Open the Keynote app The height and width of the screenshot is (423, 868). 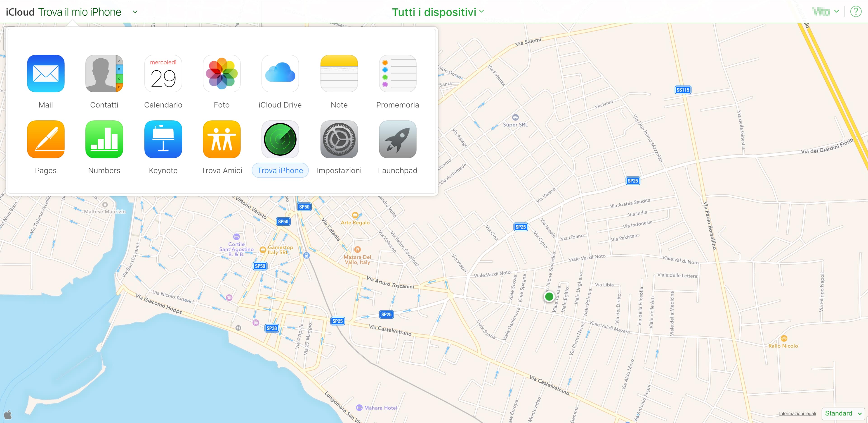click(x=163, y=139)
